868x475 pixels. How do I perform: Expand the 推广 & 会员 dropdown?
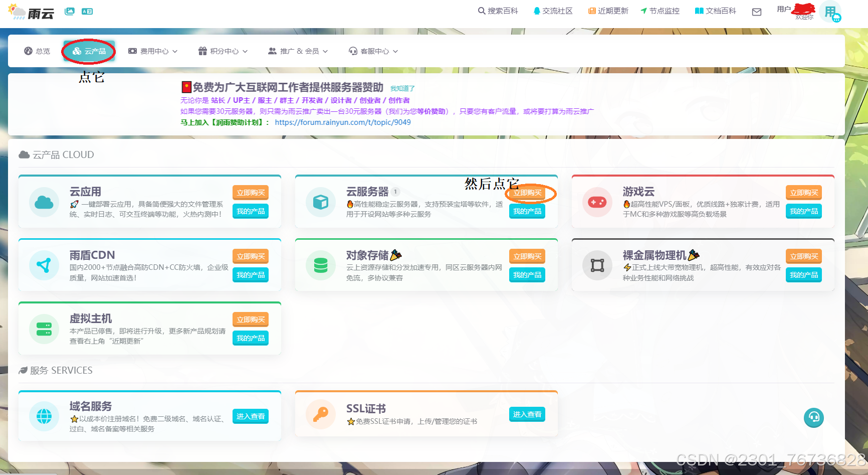[x=298, y=51]
